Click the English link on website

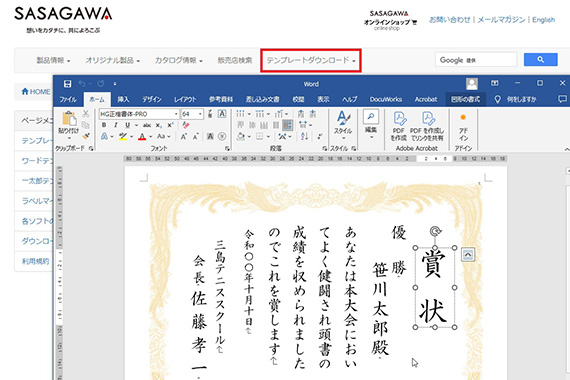(543, 20)
